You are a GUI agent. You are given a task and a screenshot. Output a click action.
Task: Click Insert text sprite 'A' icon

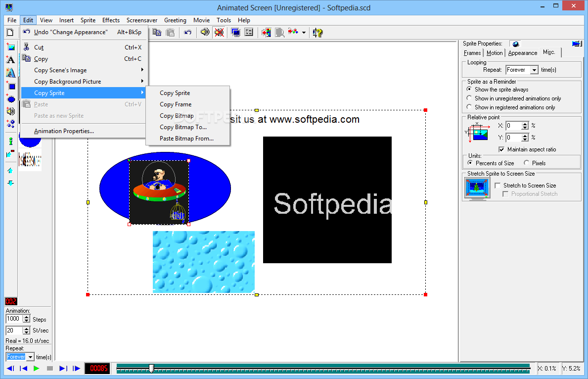tap(10, 60)
